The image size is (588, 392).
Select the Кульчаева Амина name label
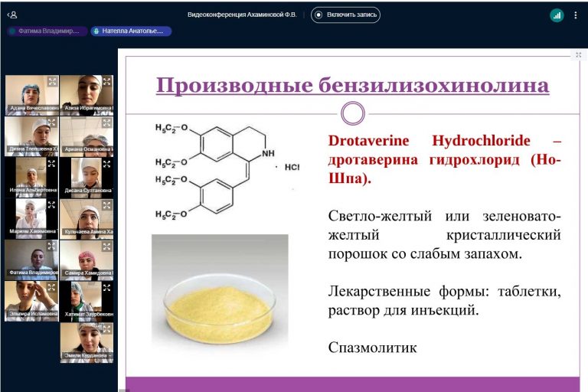pos(88,232)
